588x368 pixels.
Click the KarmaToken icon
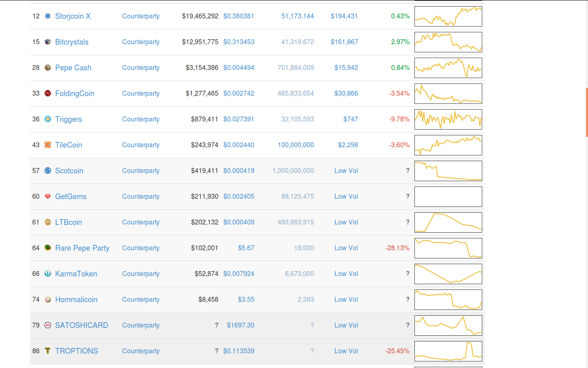48,274
